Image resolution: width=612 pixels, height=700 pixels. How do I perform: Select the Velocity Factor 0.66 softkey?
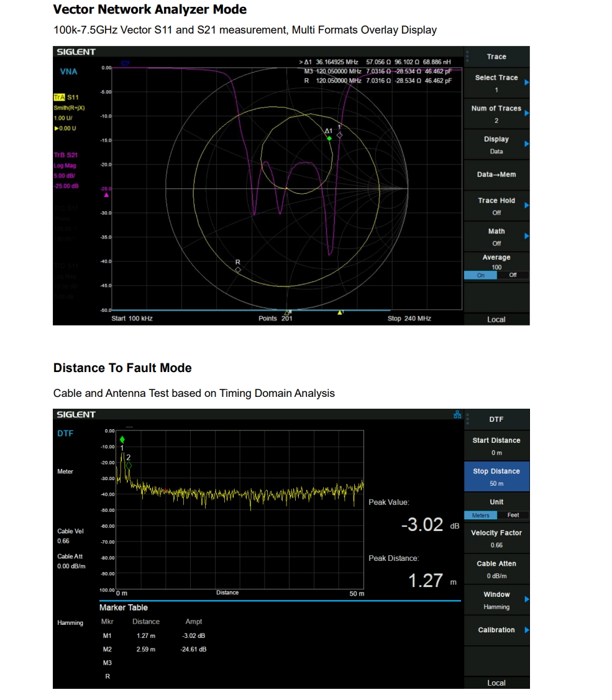496,539
